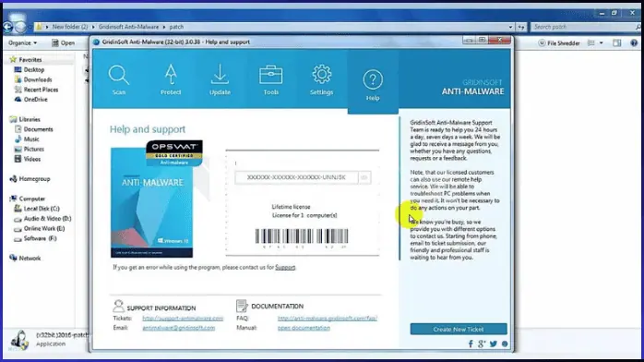Image resolution: width=644 pixels, height=362 pixels.
Task: Click the patch application icon in details pane
Action: (19, 341)
